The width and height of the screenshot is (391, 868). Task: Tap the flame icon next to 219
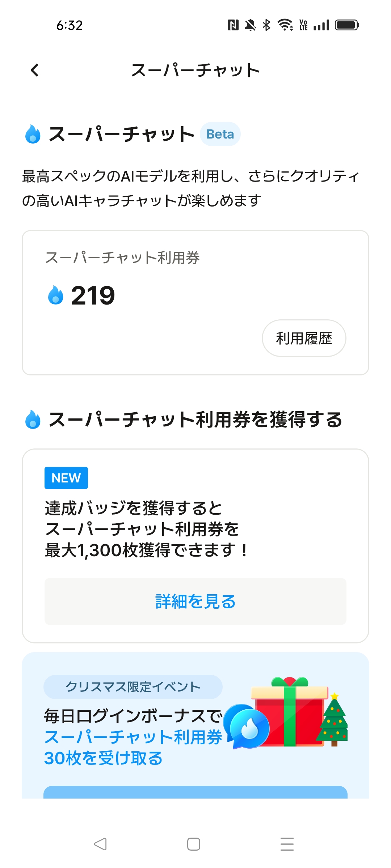(55, 295)
